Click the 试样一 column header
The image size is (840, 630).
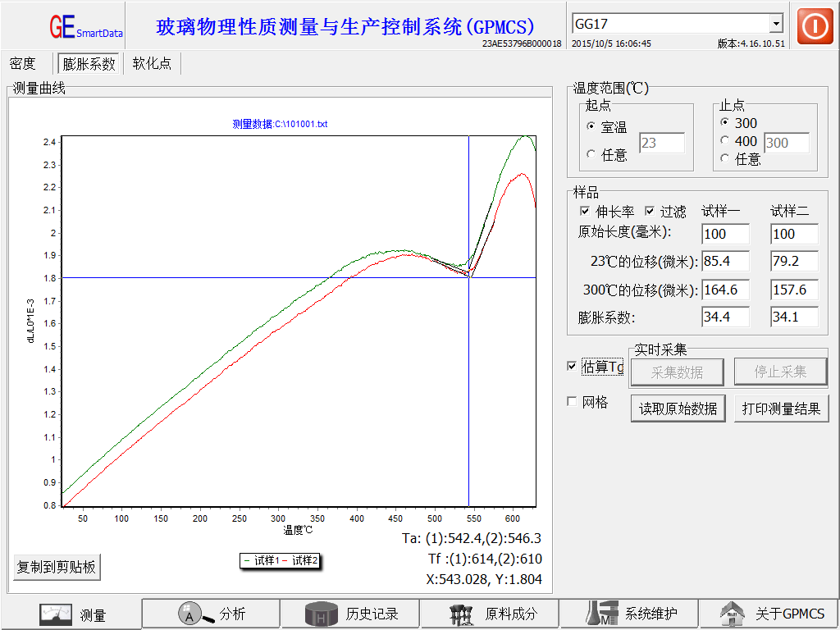(x=720, y=211)
